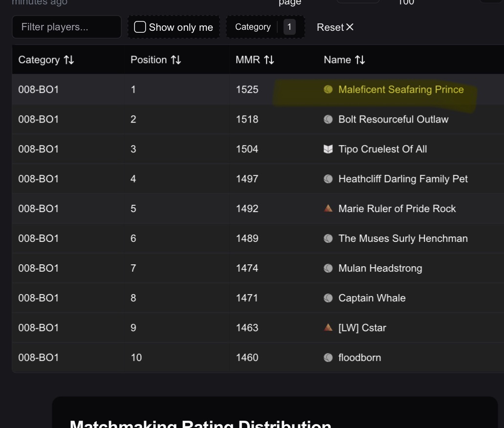Click MMR value 1497

point(247,179)
